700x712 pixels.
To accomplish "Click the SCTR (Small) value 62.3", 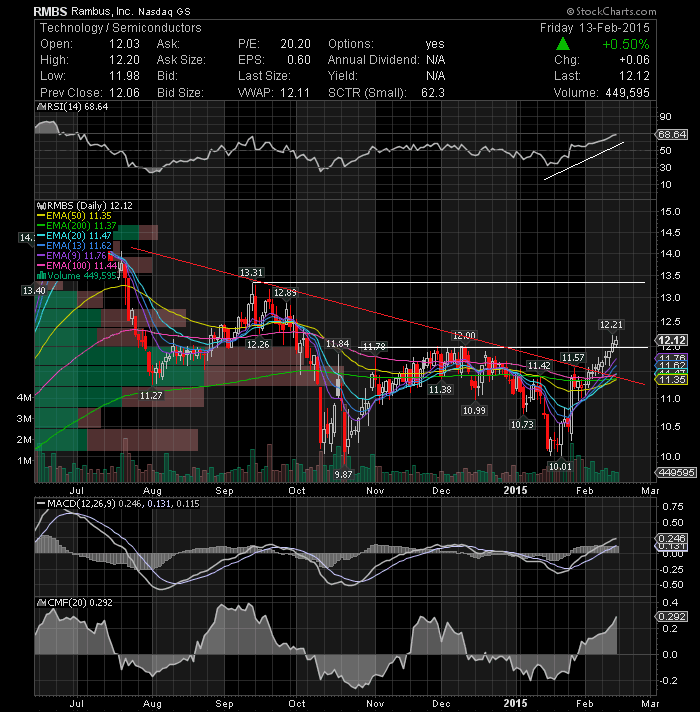I will coord(433,93).
